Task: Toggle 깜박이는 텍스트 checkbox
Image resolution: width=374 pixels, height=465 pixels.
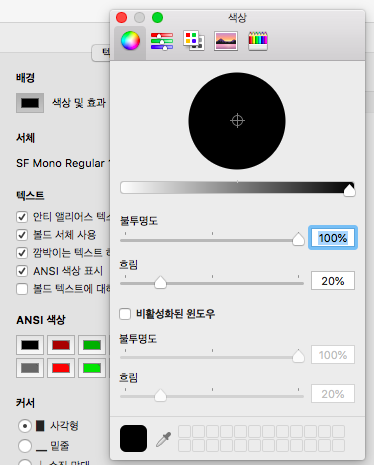Action: pos(22,253)
